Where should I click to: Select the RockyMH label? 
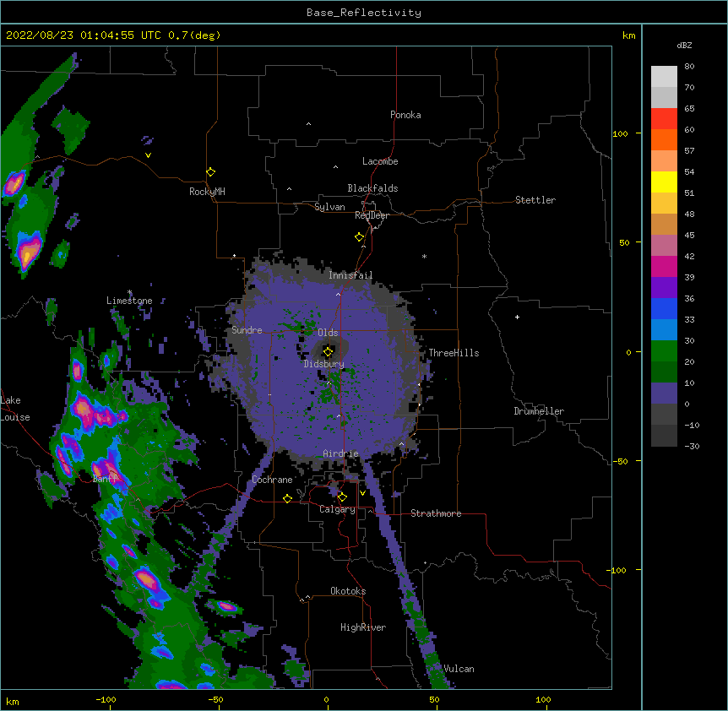[x=207, y=192]
